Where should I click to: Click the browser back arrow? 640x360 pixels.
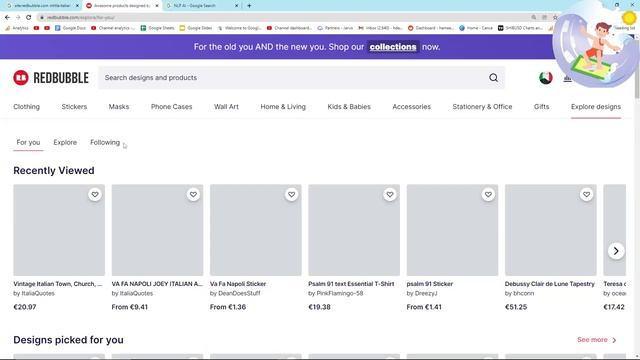pyautogui.click(x=7, y=18)
